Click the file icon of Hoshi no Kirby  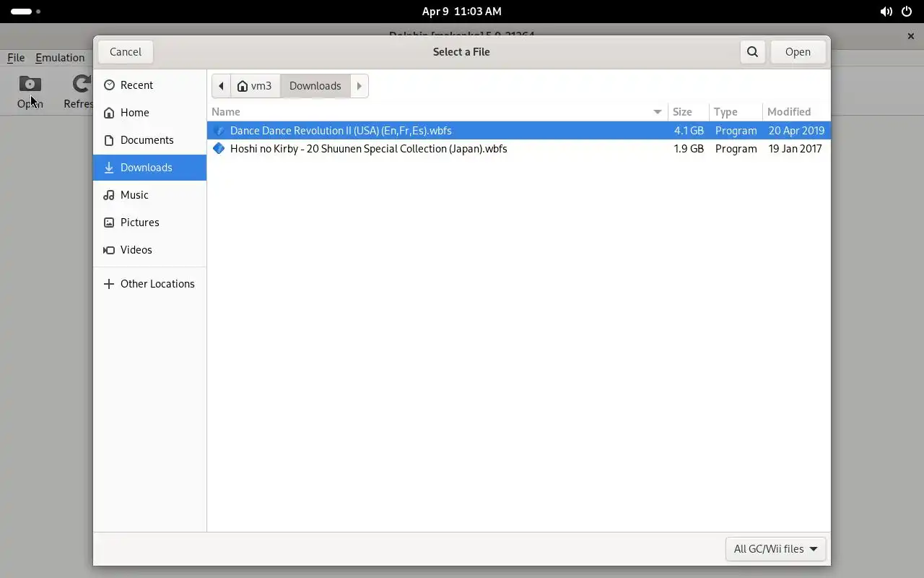pos(219,149)
